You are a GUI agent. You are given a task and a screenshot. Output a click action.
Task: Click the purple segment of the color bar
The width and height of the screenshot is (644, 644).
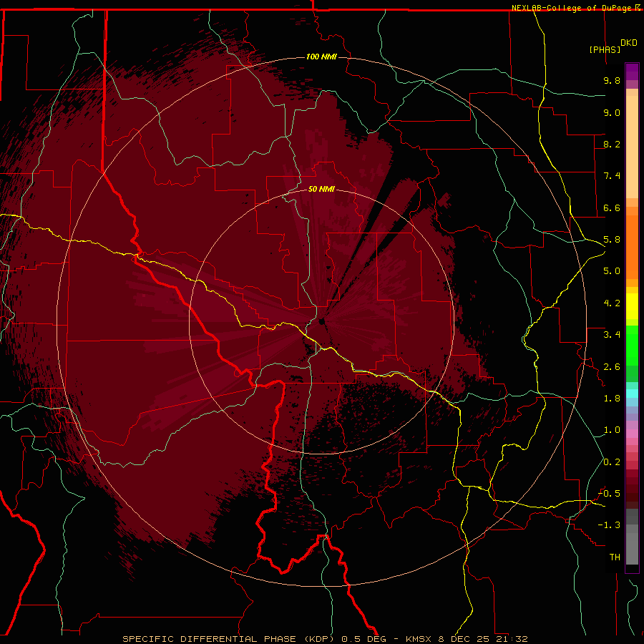(x=632, y=72)
